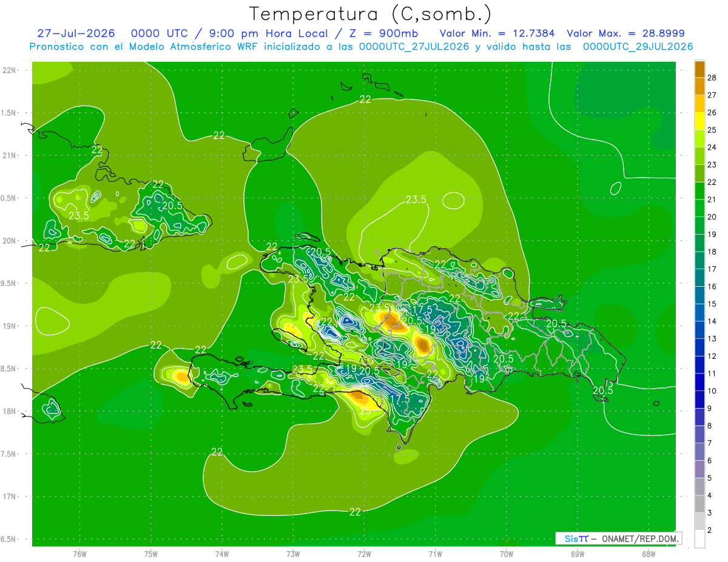Click the color bar legend value 10
Image resolution: width=728 pixels, height=562 pixels.
(712, 391)
